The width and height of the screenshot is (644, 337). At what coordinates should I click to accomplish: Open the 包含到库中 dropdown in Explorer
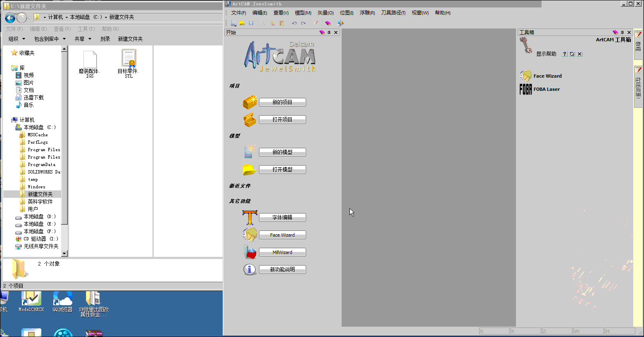pos(50,39)
